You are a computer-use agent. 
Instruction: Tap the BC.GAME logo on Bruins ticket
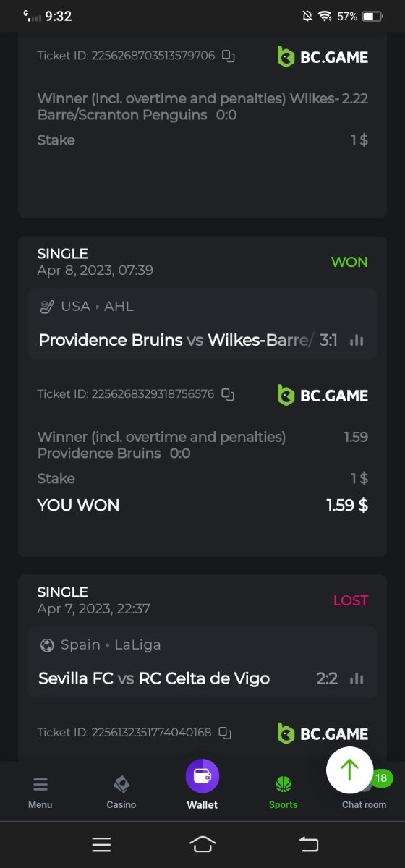point(323,395)
